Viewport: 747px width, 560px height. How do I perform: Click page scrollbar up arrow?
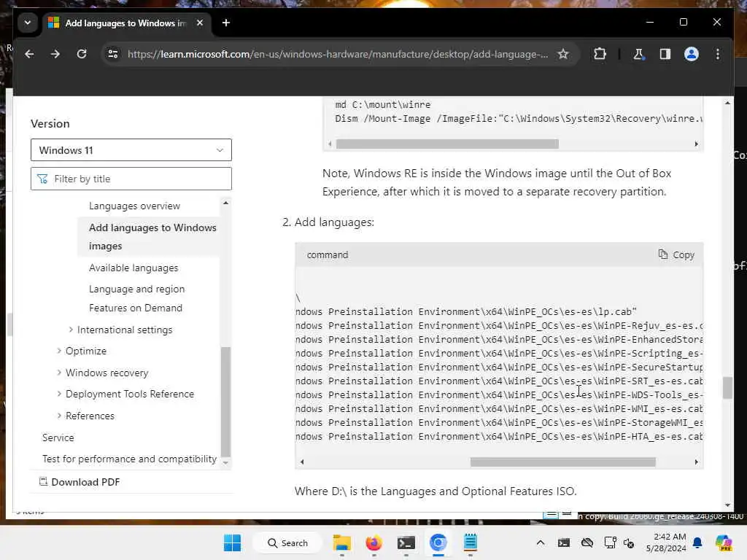click(x=727, y=104)
